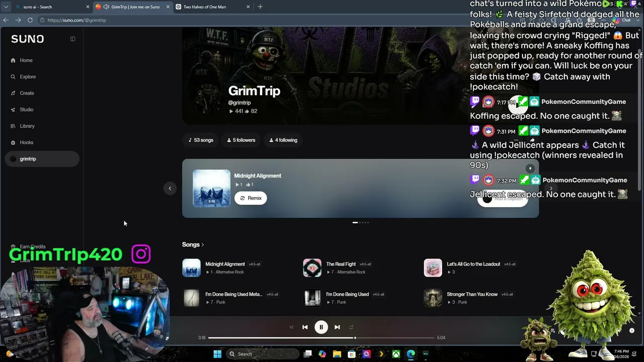The image size is (644, 362).
Task: Skip to the previous track
Action: [305, 327]
